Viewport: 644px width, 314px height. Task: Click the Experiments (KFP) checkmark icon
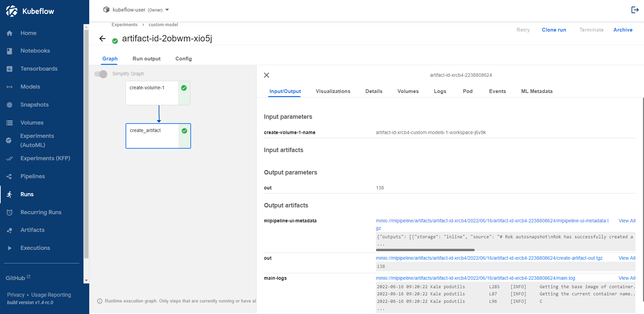pos(10,159)
